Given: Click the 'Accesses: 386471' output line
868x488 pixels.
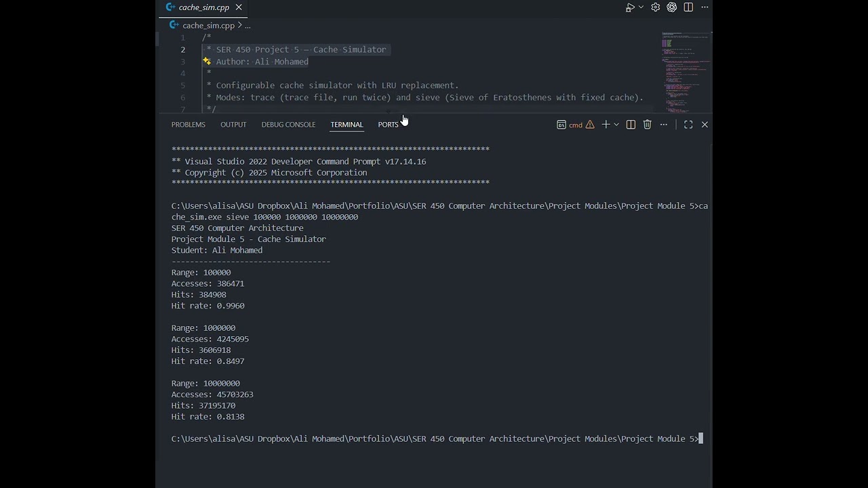Looking at the screenshot, I should 208,283.
